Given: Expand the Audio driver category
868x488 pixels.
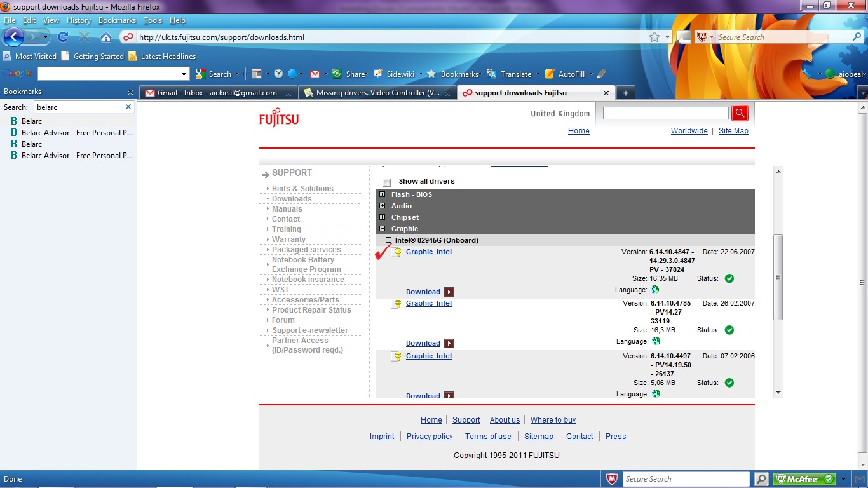Looking at the screenshot, I should (382, 206).
